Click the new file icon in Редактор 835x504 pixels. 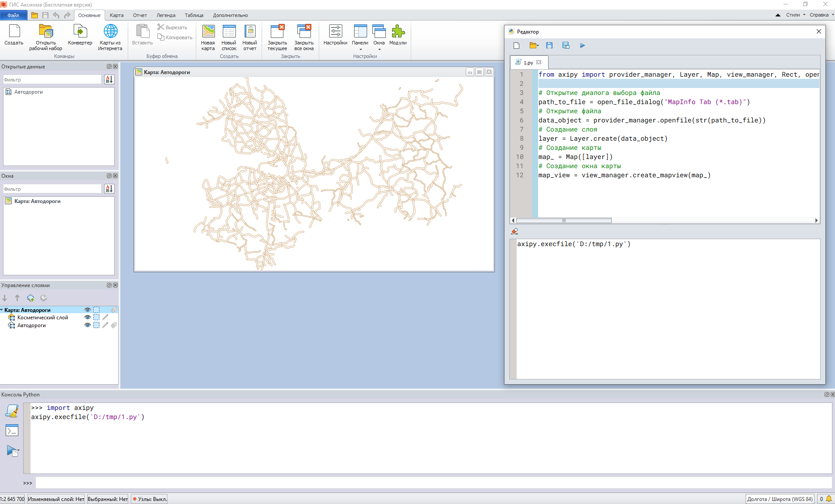tap(517, 45)
